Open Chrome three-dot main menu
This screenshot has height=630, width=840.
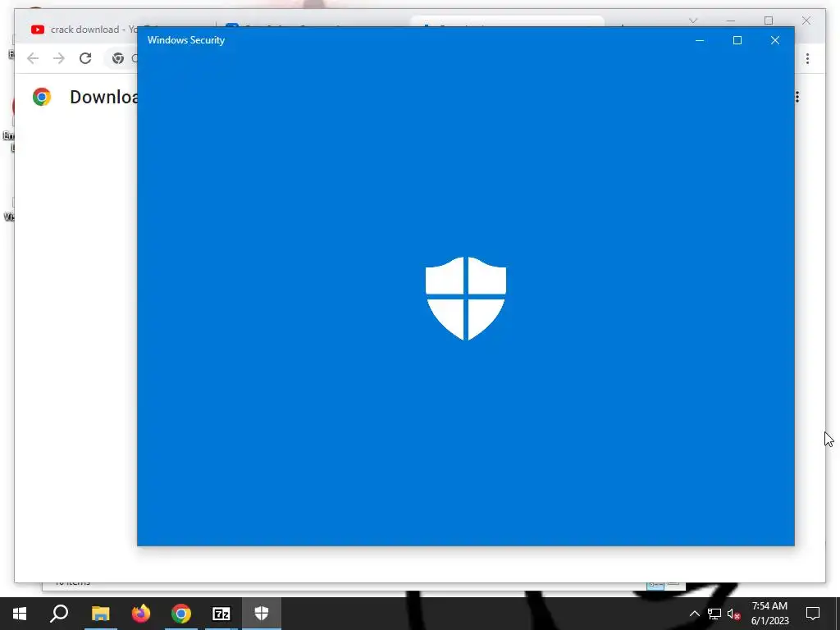(x=807, y=58)
